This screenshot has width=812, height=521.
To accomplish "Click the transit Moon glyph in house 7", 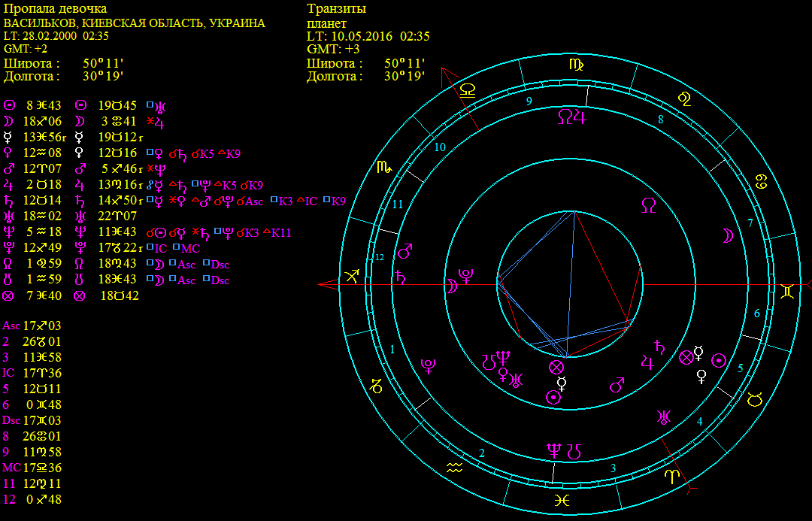I will coord(727,236).
